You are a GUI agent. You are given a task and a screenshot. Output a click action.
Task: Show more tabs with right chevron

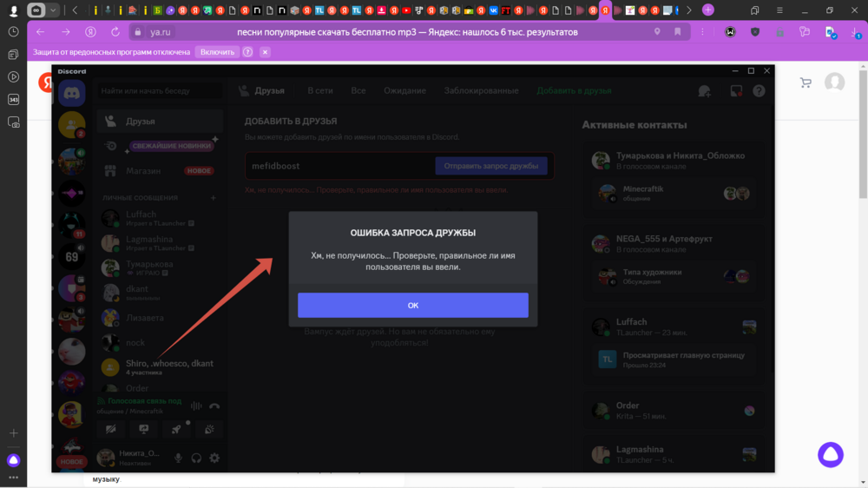pos(689,10)
